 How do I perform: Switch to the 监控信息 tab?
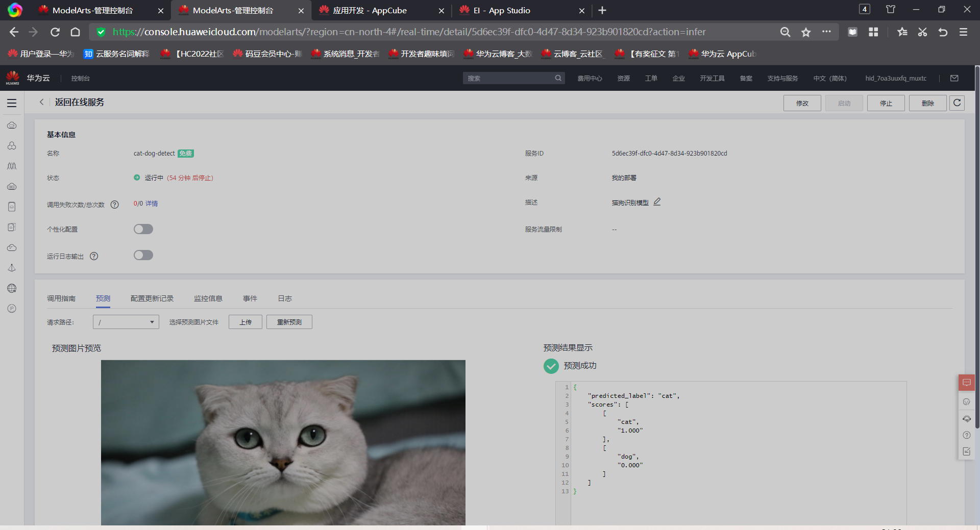coord(208,298)
